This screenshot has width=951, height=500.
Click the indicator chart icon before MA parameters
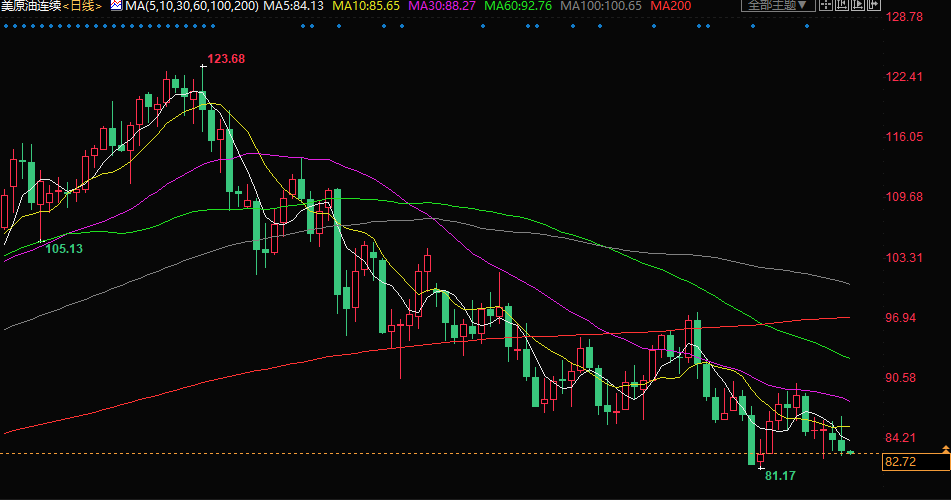(x=116, y=6)
